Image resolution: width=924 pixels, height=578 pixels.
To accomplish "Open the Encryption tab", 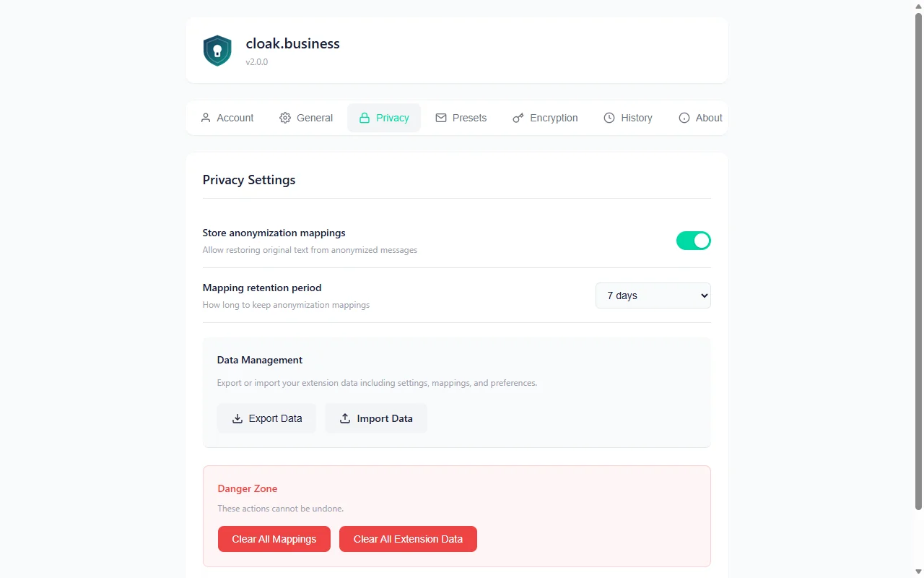I will (546, 118).
